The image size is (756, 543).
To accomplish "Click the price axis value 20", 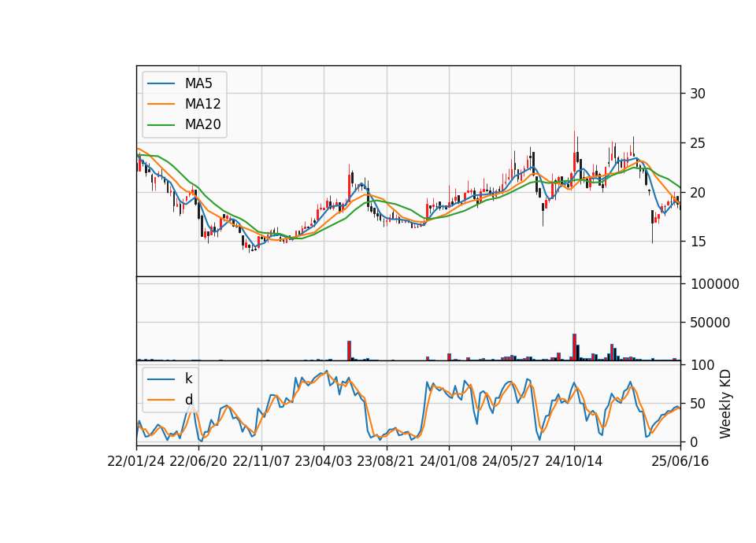I will [x=698, y=192].
